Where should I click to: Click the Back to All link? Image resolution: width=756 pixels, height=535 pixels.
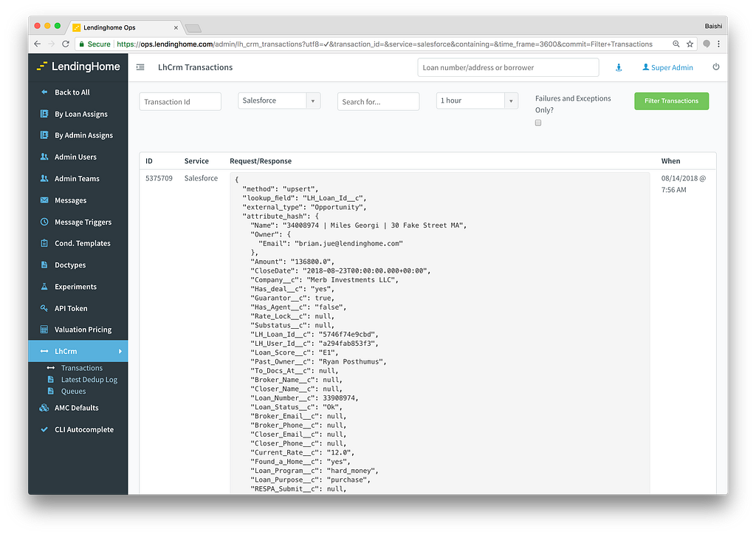click(72, 92)
